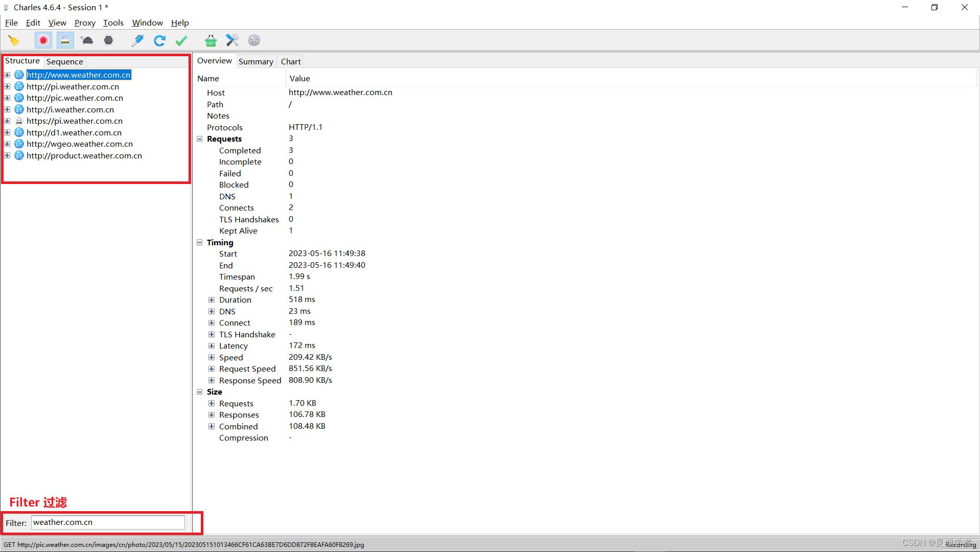Expand http://i.weather.com.cn tree node

coord(7,109)
